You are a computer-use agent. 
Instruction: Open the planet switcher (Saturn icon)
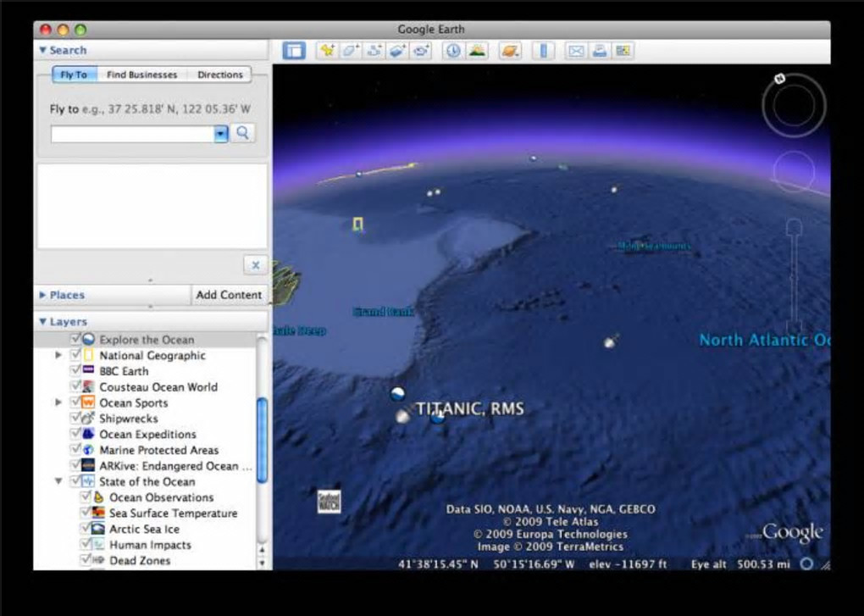tap(510, 51)
